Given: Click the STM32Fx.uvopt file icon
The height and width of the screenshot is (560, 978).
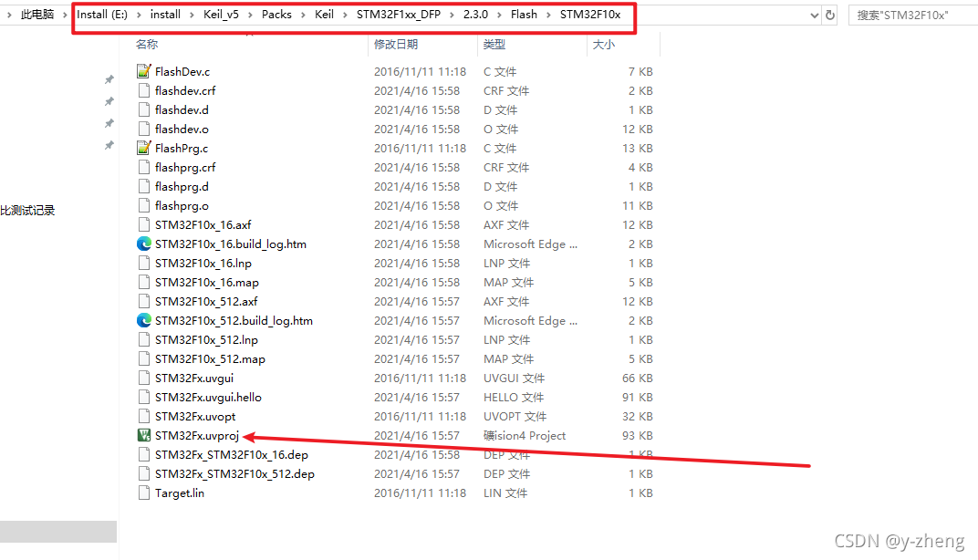Looking at the screenshot, I should 144,417.
